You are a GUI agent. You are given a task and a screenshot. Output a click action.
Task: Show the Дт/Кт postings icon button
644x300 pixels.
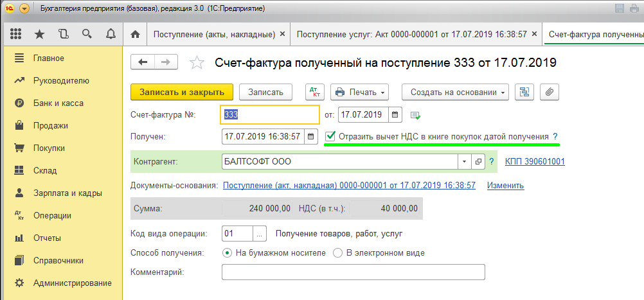pyautogui.click(x=315, y=93)
